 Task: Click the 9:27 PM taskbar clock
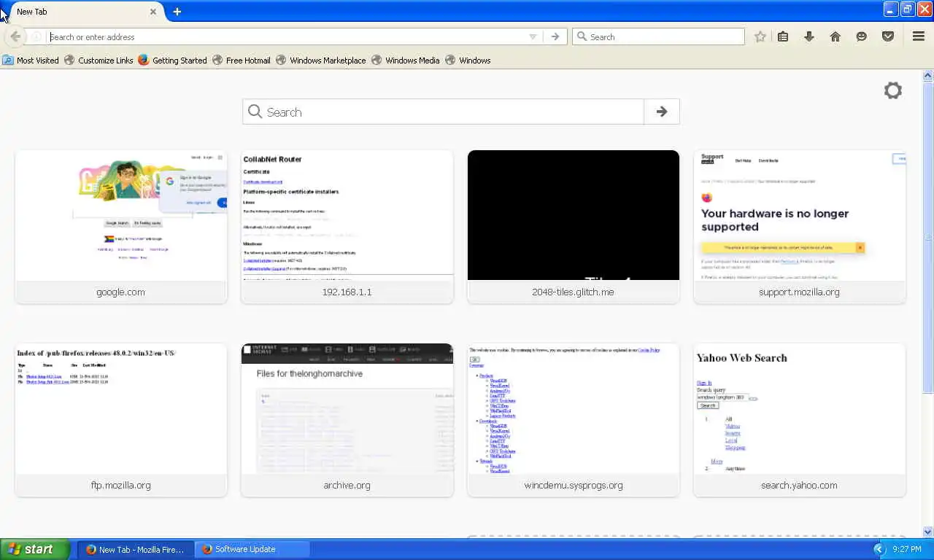tap(907, 549)
